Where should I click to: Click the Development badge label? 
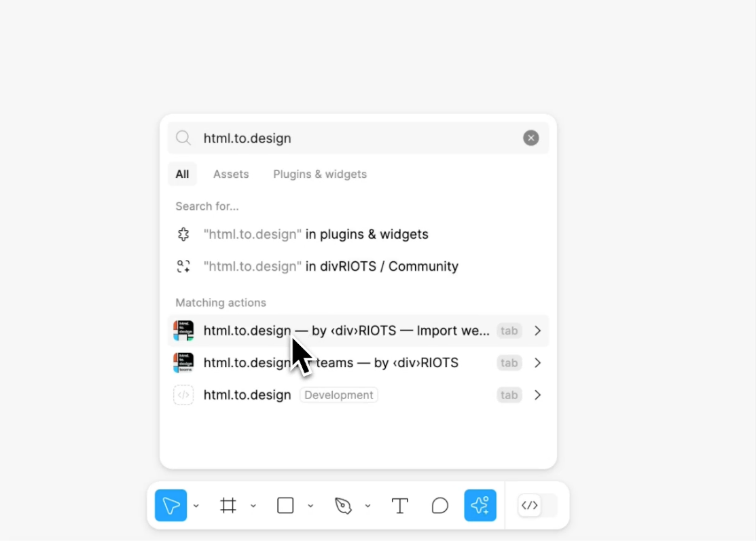click(339, 395)
